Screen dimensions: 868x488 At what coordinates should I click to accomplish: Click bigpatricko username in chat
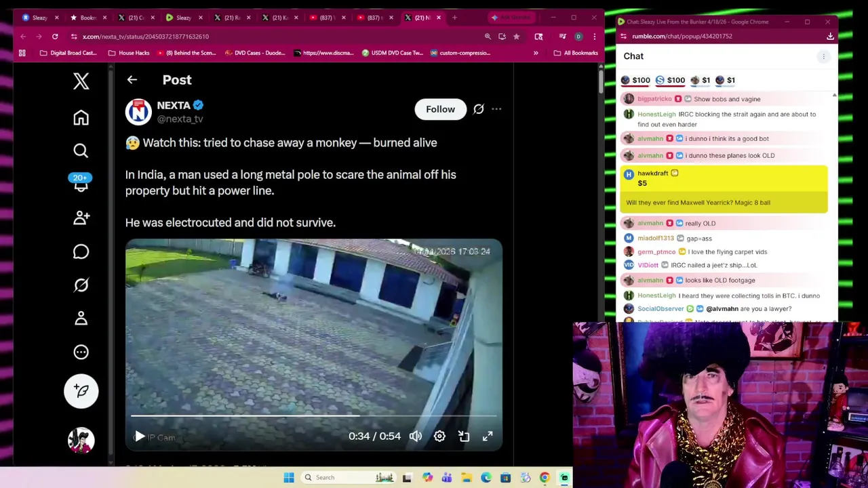point(654,99)
